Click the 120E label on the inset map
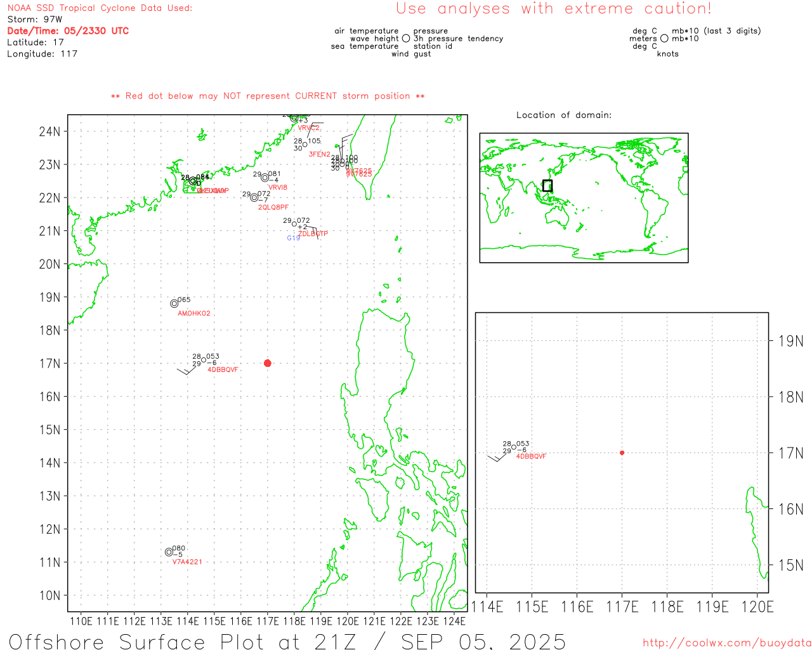 [x=757, y=607]
